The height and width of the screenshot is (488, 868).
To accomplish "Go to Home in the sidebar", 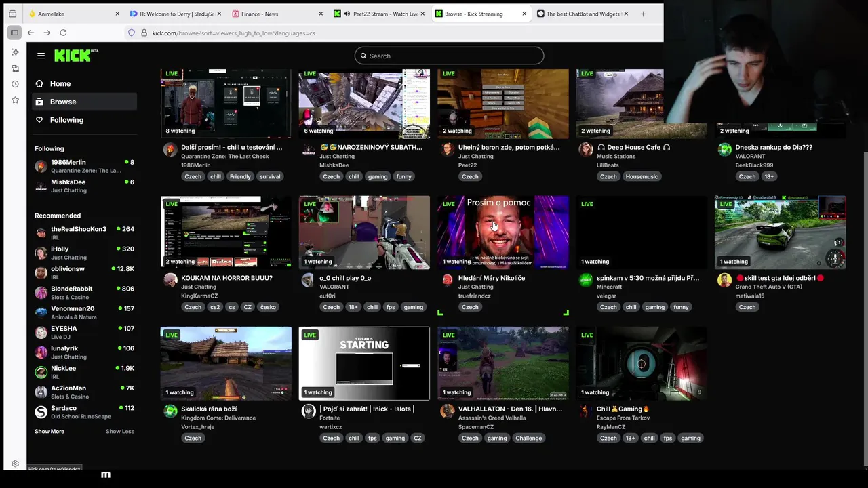I will (84, 83).
